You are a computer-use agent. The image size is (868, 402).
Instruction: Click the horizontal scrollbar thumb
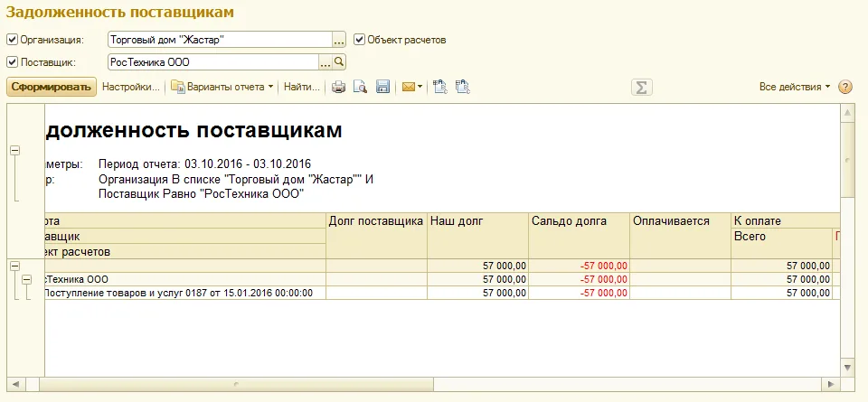pyautogui.click(x=236, y=383)
